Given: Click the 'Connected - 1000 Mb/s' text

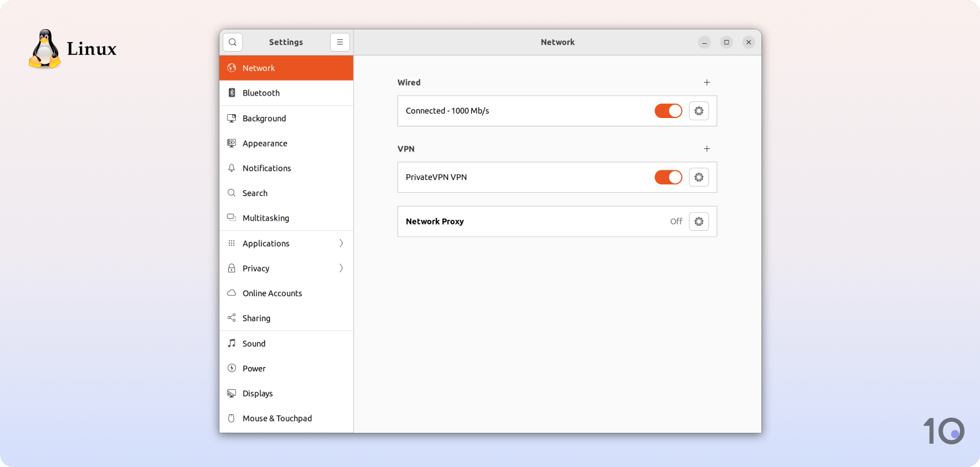Looking at the screenshot, I should tap(447, 111).
